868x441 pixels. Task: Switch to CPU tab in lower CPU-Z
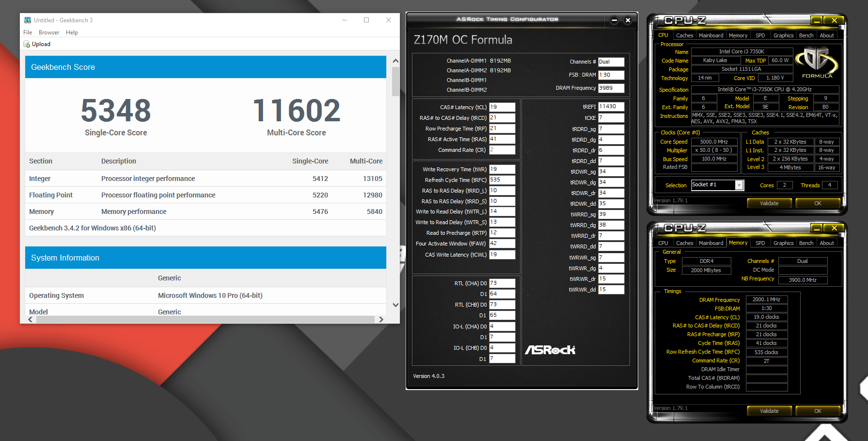tap(663, 243)
